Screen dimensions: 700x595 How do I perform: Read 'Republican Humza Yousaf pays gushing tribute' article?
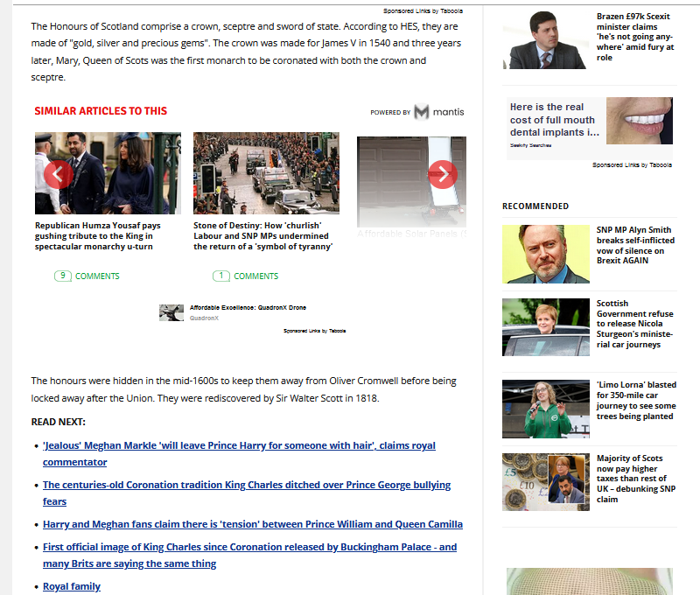coord(98,236)
